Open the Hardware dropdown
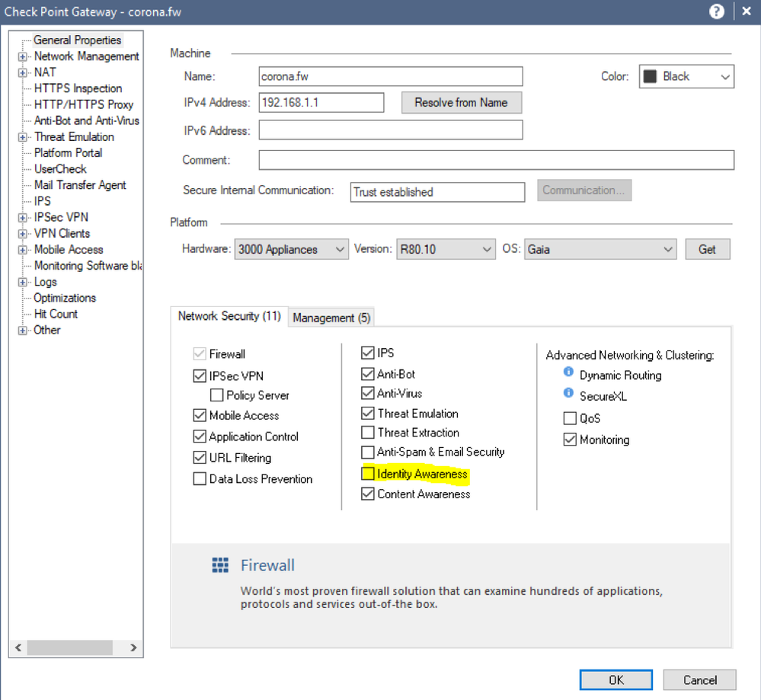 291,250
